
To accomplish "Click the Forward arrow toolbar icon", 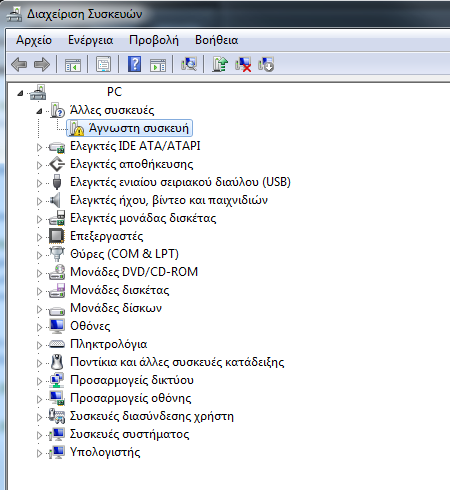I will pos(42,64).
